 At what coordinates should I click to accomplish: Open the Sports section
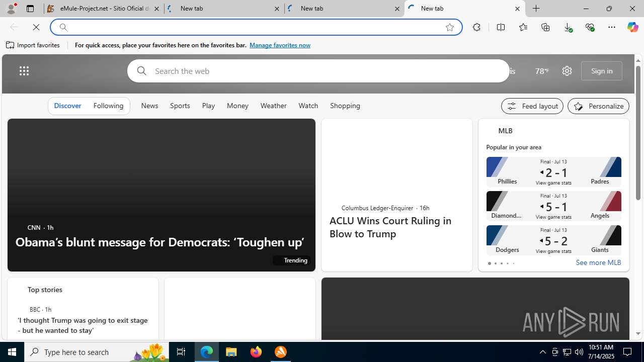[180, 106]
